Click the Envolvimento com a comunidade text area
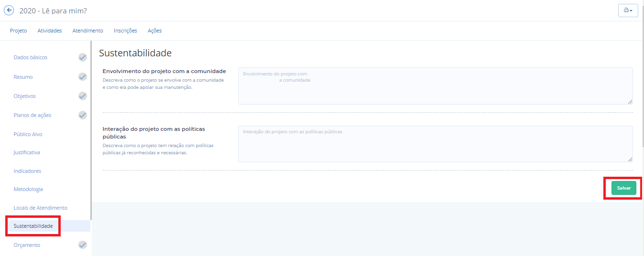This screenshot has height=256, width=644. pyautogui.click(x=435, y=86)
